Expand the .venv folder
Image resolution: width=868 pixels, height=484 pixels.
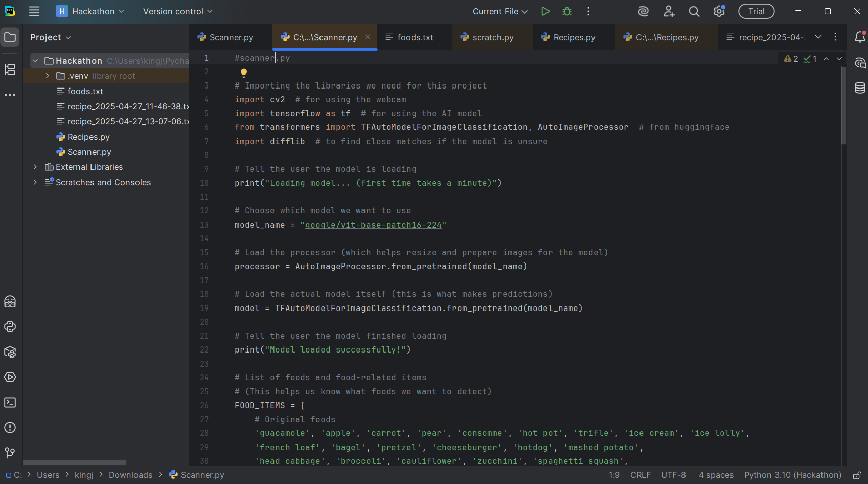[47, 76]
